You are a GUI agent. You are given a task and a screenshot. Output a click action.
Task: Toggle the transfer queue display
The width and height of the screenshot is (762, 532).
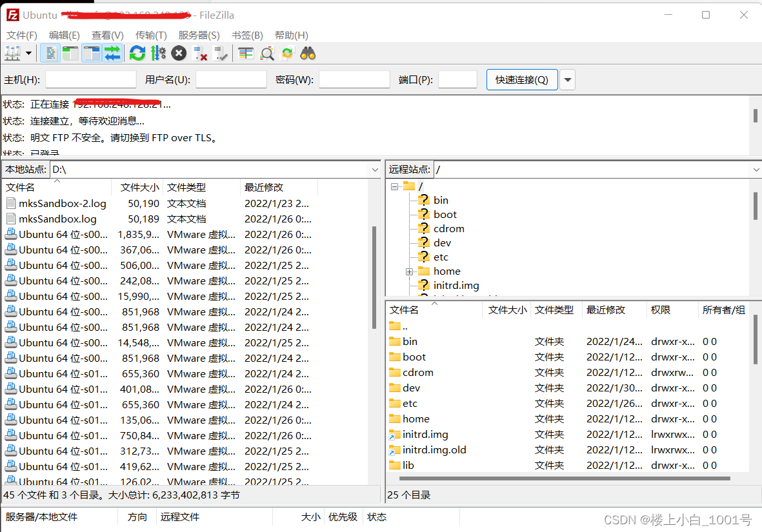[x=112, y=53]
